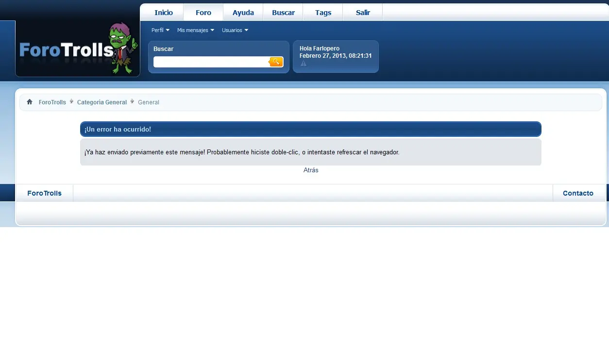Click the Atrás link
Viewport: 609px width, 364px height.
311,170
